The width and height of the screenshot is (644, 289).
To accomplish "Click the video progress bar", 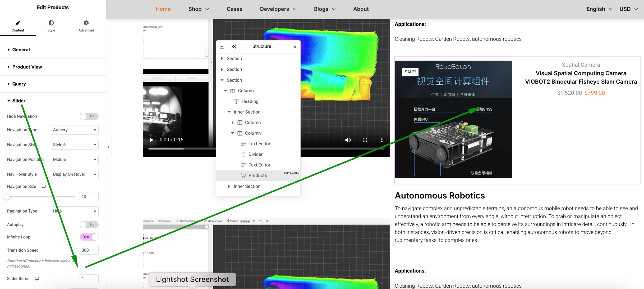I will [266, 149].
